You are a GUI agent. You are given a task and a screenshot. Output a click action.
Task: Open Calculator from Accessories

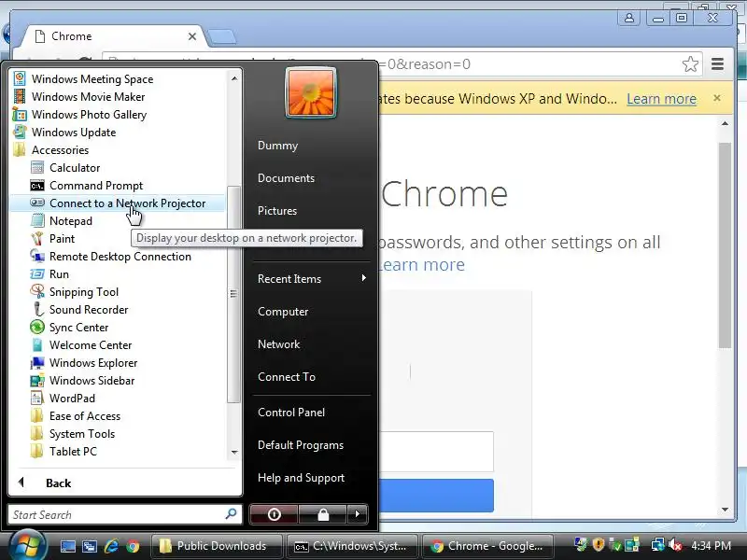click(75, 168)
